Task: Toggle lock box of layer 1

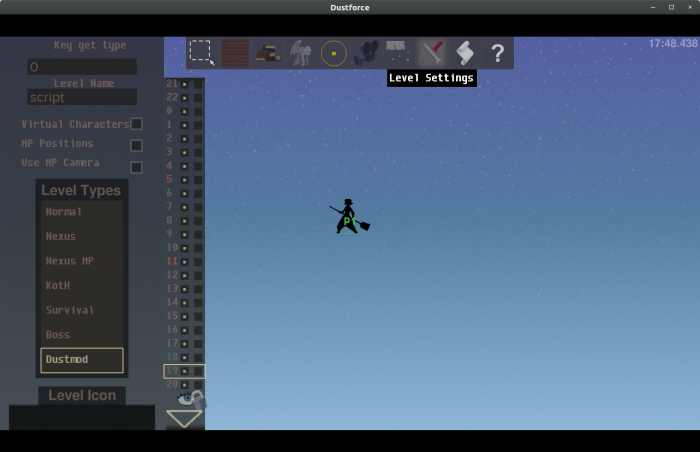Action: click(x=198, y=125)
